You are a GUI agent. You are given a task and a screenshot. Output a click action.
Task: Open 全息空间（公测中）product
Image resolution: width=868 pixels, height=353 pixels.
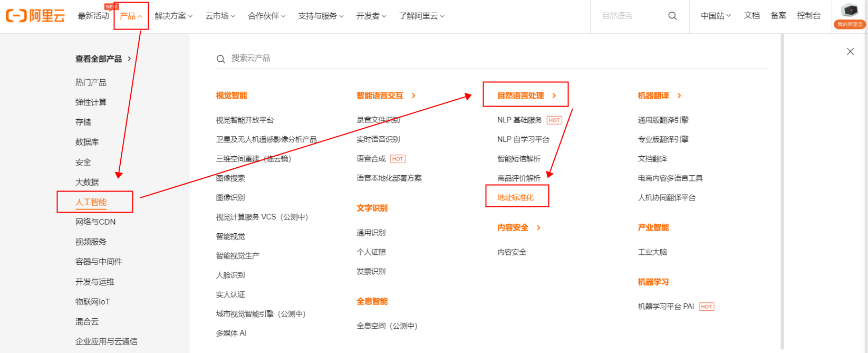[387, 326]
